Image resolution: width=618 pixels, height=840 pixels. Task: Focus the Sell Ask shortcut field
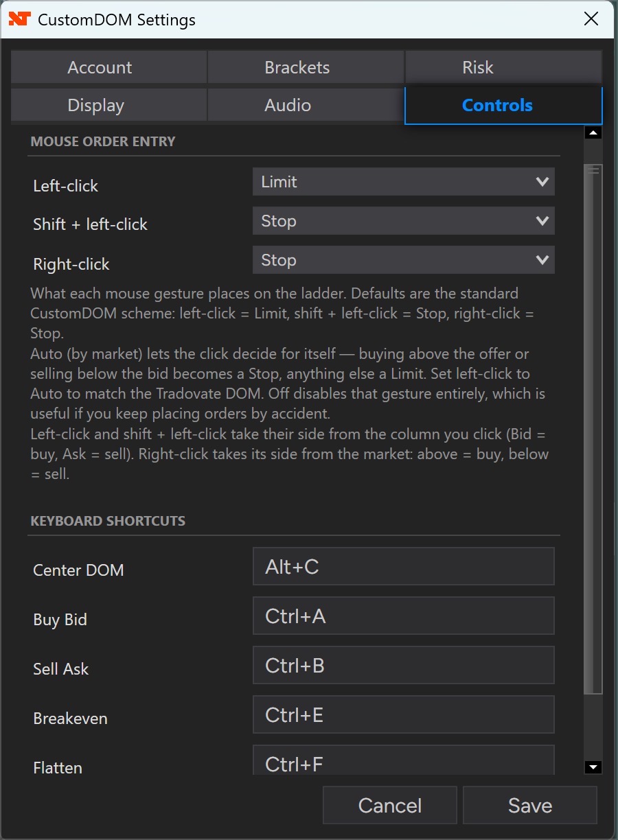tap(404, 665)
